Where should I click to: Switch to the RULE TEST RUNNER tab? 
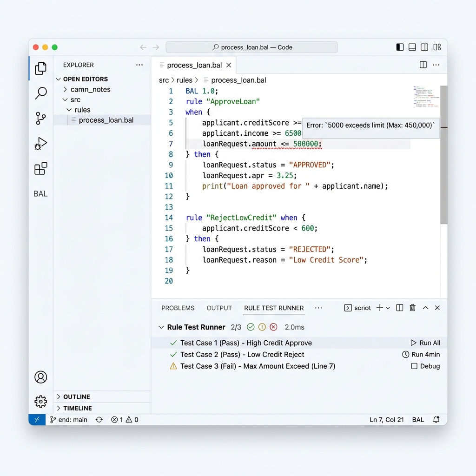274,308
